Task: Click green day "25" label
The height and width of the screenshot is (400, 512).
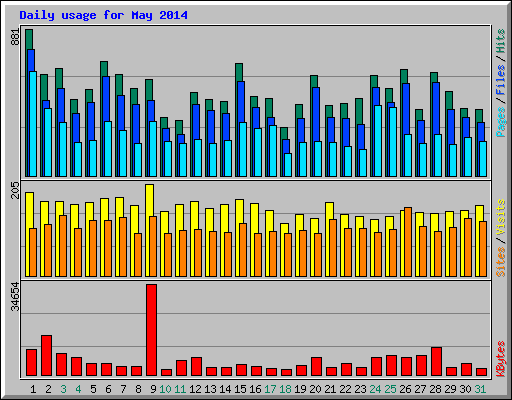Action: tap(390, 389)
